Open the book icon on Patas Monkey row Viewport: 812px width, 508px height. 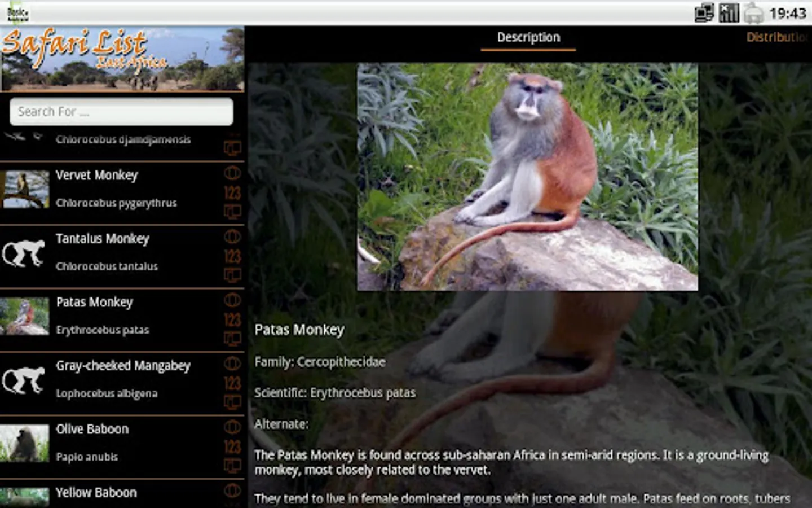(x=232, y=339)
